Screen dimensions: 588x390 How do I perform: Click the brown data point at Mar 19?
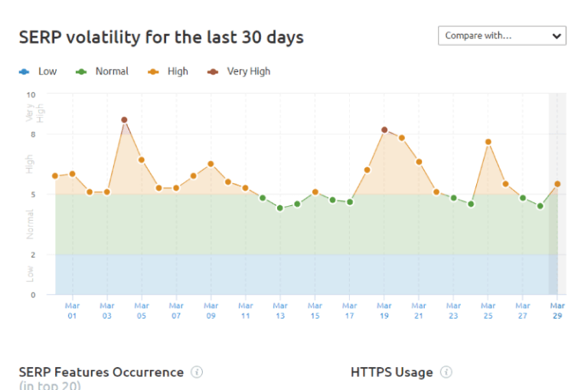[x=384, y=130]
